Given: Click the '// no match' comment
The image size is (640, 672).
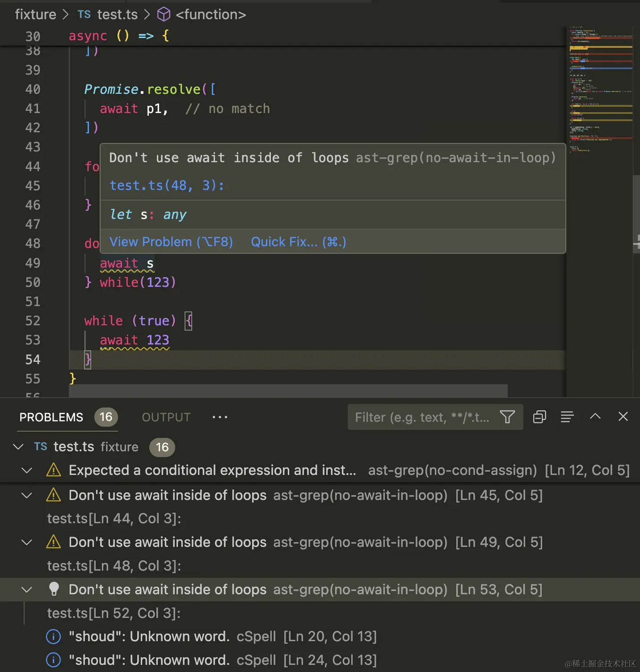Looking at the screenshot, I should 228,109.
